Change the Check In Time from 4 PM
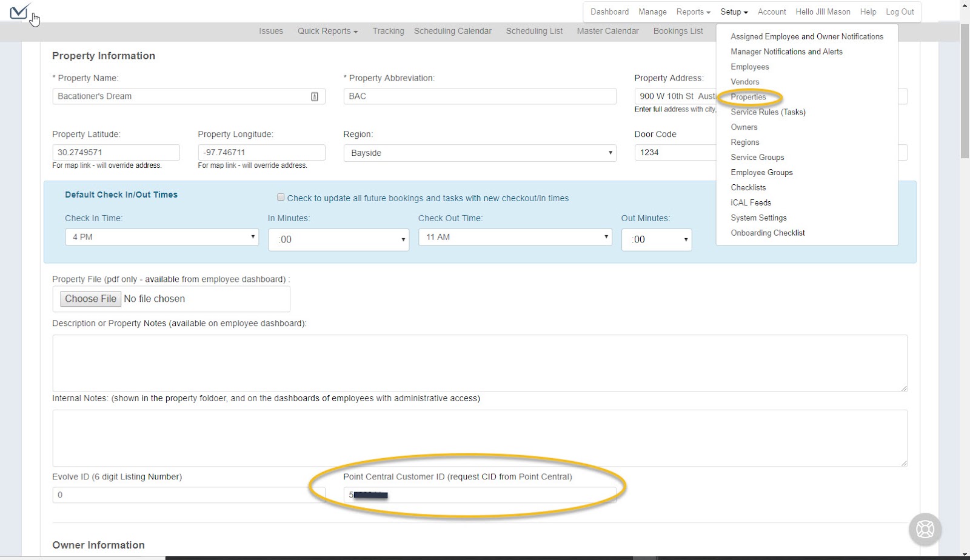 point(161,237)
